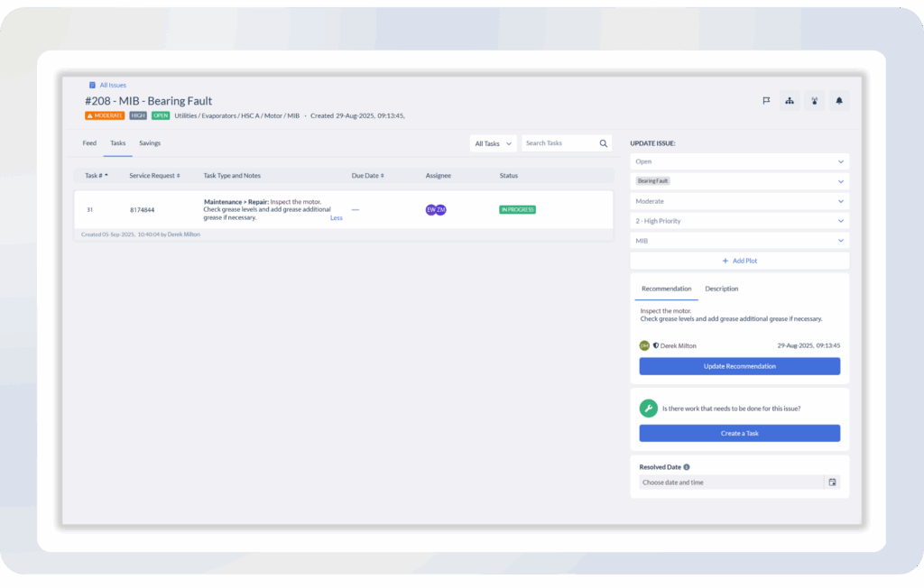Open the All Tasks filter dropdown
The width and height of the screenshot is (924, 588).
[x=492, y=142]
